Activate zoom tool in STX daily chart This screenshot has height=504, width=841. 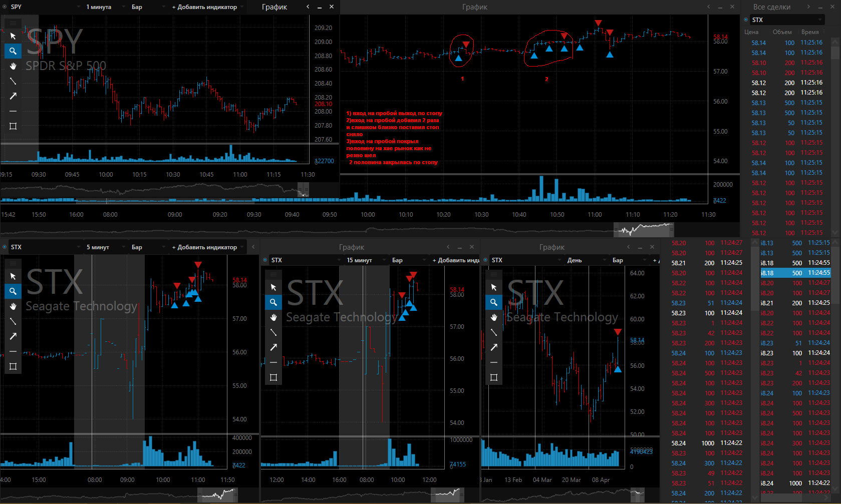coord(494,302)
